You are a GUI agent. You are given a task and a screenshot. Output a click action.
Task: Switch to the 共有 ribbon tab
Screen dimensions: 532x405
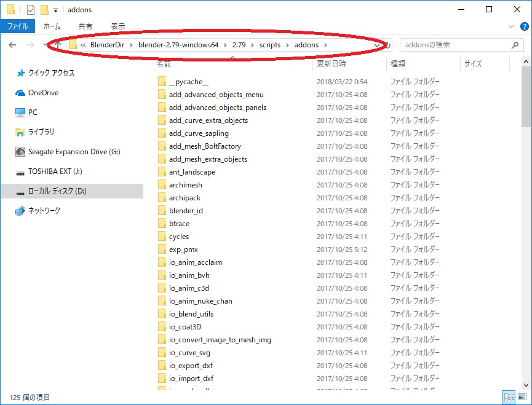(x=85, y=26)
